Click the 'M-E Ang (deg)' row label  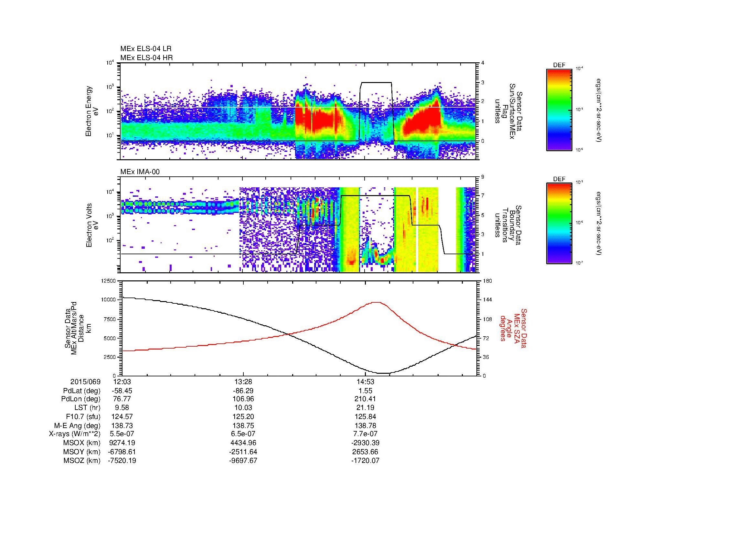click(78, 425)
